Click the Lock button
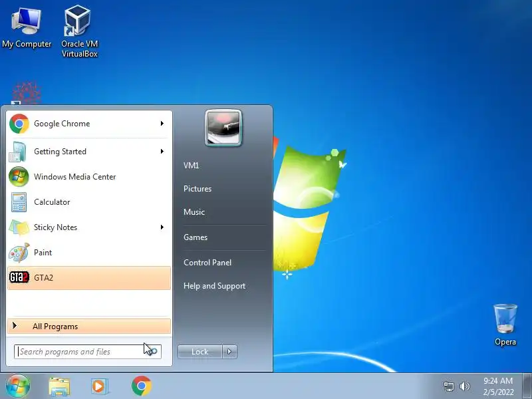 pyautogui.click(x=200, y=352)
